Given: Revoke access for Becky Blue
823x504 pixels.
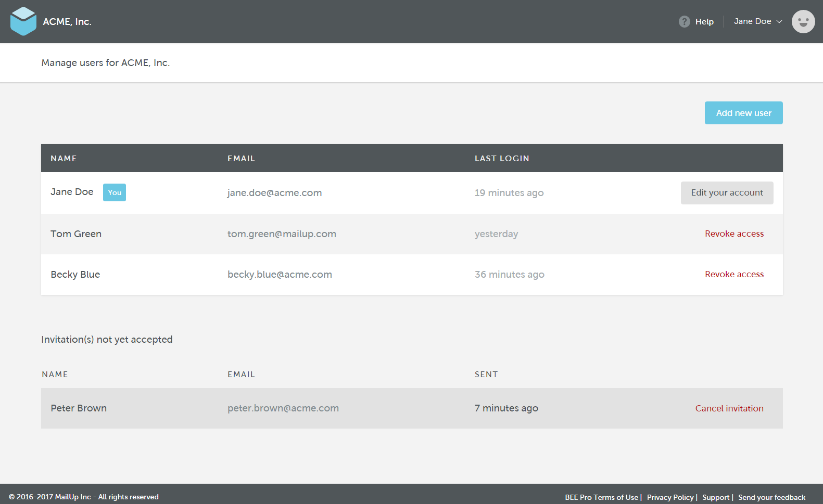Looking at the screenshot, I should [x=734, y=275].
